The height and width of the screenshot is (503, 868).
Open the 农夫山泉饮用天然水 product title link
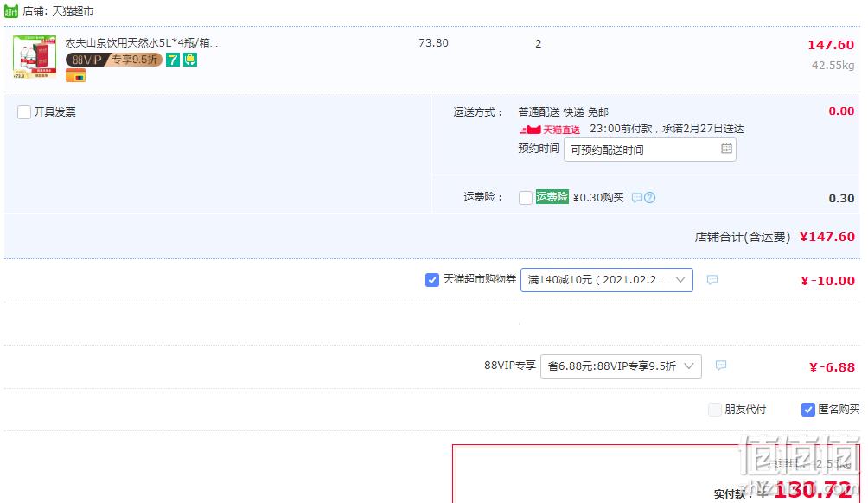(142, 43)
